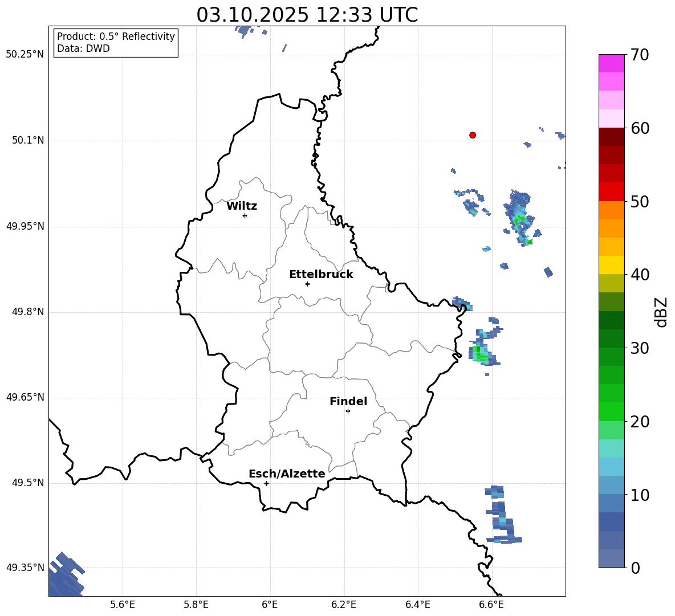Viewport: 675px width, 616px height.
Task: Click the 49.95°N latitude label
Action: pyautogui.click(x=25, y=226)
